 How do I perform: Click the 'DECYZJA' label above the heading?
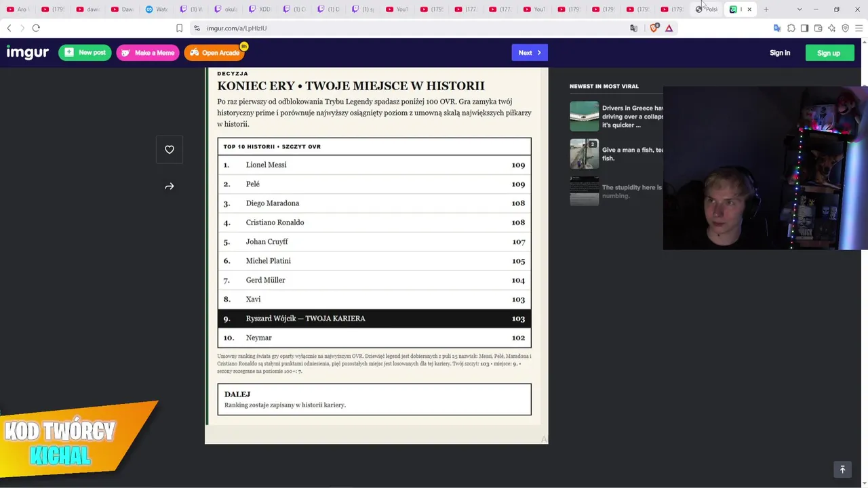233,73
